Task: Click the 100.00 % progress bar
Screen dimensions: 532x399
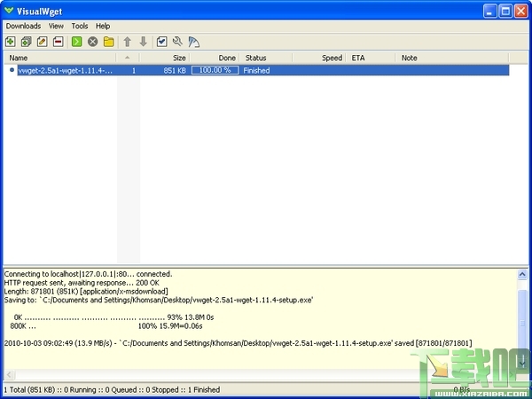Action: tap(215, 70)
